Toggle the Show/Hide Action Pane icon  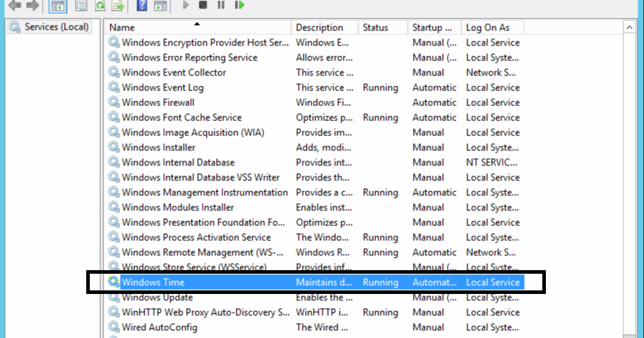[160, 5]
